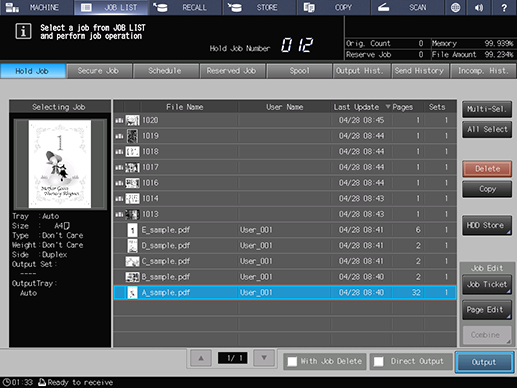Open the RECALL tab
The image size is (517, 388).
tap(185, 7)
